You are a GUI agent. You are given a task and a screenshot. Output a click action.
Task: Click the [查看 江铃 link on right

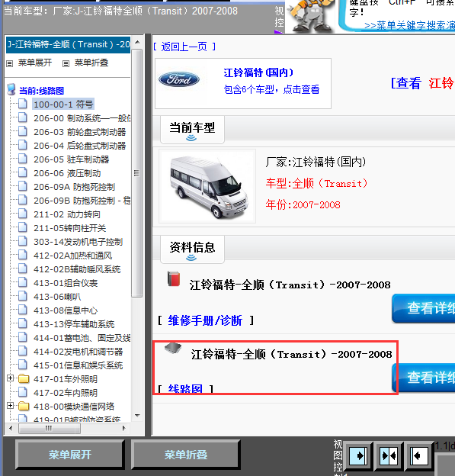click(422, 83)
